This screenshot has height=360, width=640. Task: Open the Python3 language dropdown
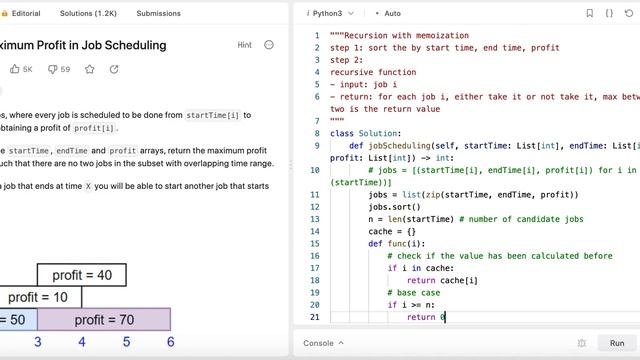point(330,13)
